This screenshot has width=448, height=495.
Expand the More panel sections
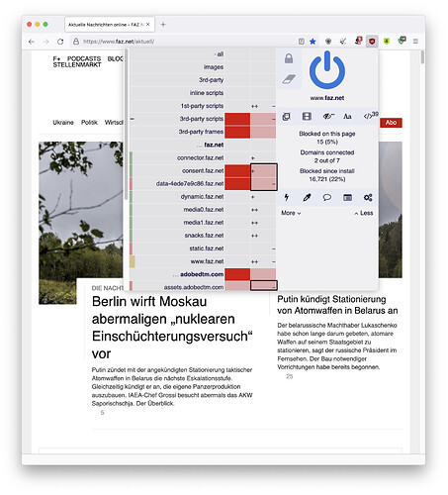click(291, 213)
